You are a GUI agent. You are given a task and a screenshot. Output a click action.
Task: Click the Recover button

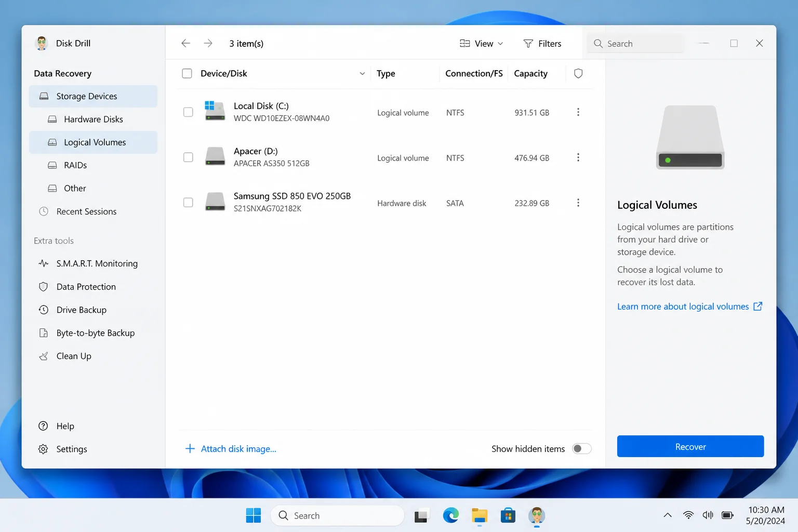coord(690,446)
